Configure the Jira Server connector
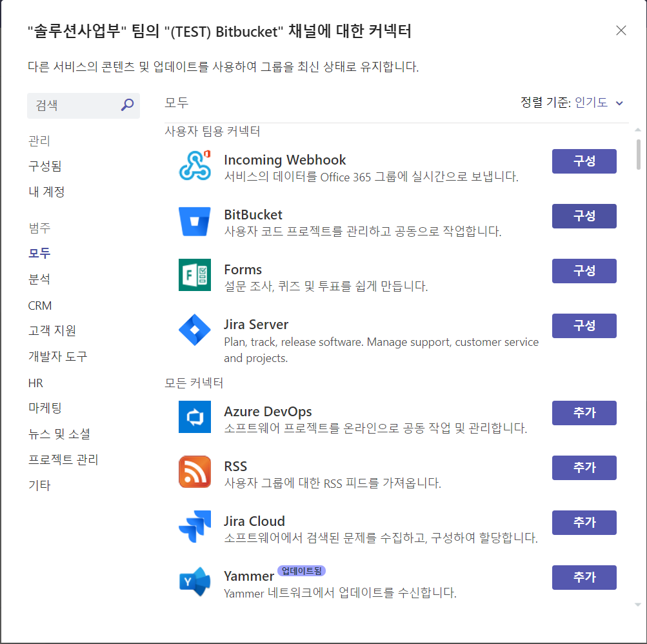 (x=584, y=326)
